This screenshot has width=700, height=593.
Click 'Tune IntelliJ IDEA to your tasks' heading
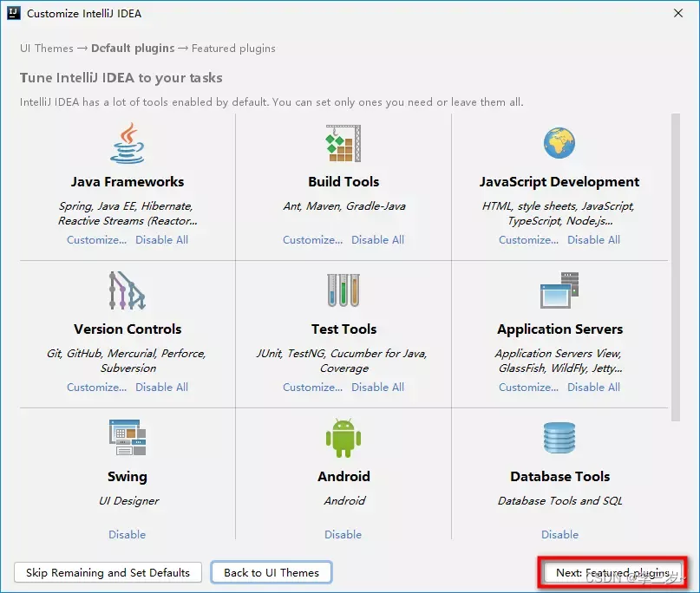[x=121, y=78]
